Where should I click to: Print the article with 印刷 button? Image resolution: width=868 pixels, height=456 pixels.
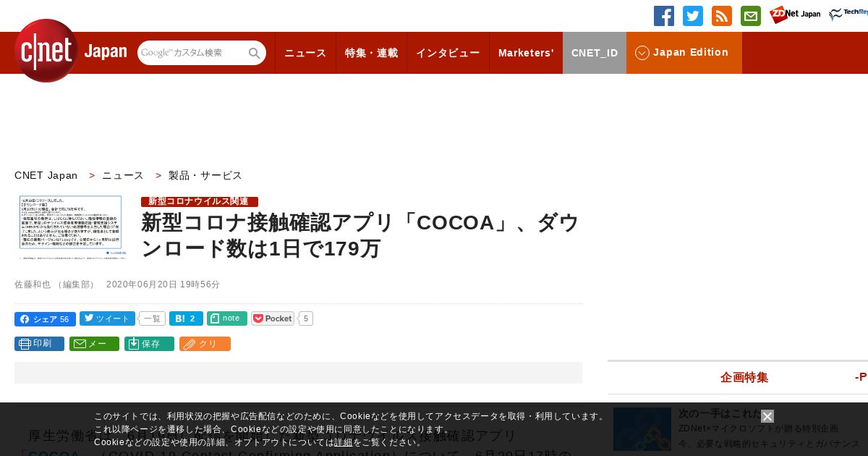(x=39, y=344)
